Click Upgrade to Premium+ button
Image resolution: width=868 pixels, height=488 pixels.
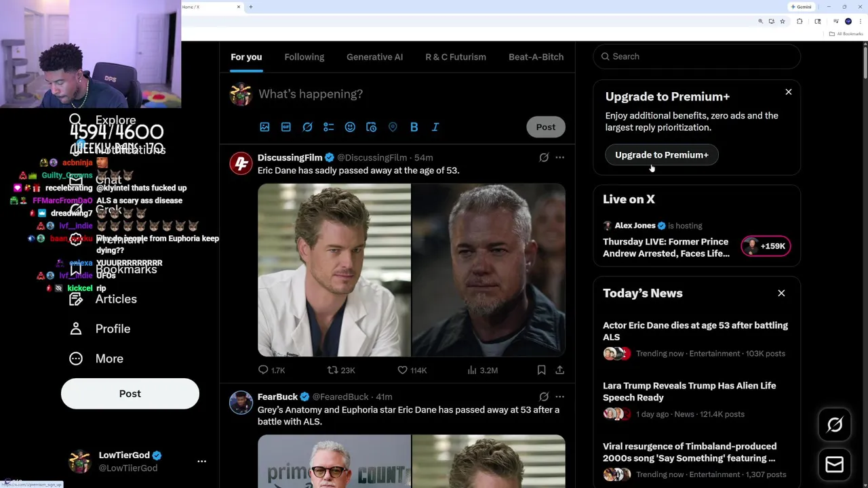pos(662,155)
